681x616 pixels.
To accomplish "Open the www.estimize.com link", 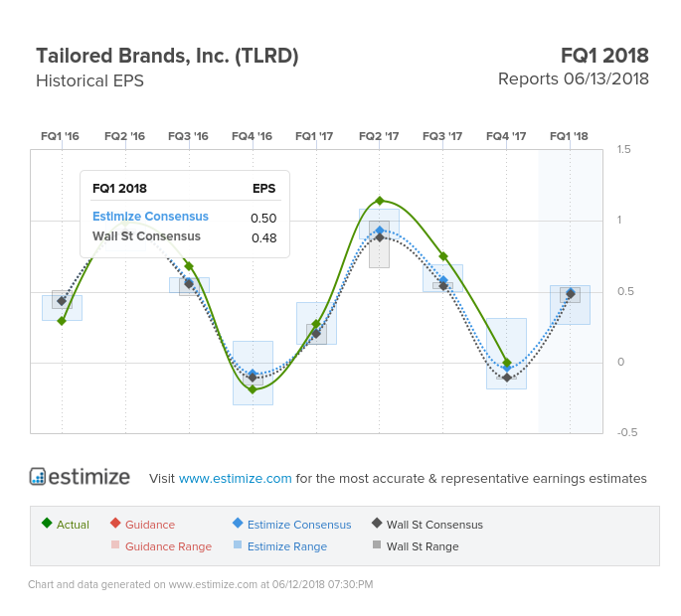I will (x=235, y=478).
